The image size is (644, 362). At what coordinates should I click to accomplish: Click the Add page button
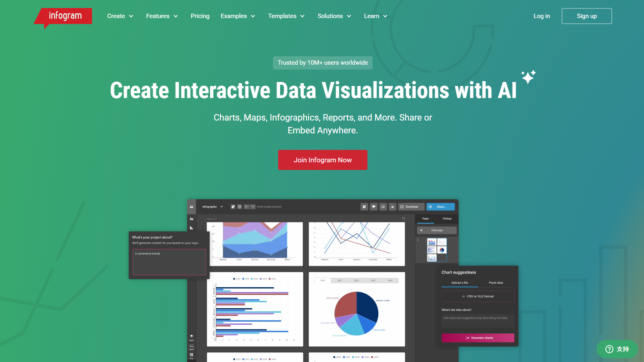[437, 230]
